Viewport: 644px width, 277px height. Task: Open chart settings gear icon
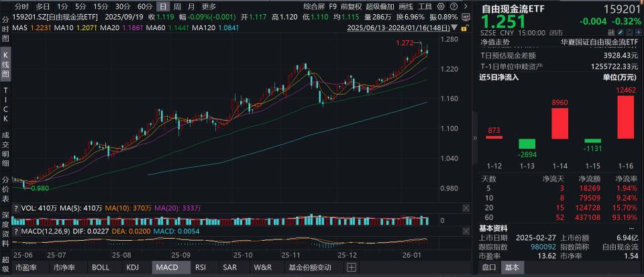coord(441,7)
